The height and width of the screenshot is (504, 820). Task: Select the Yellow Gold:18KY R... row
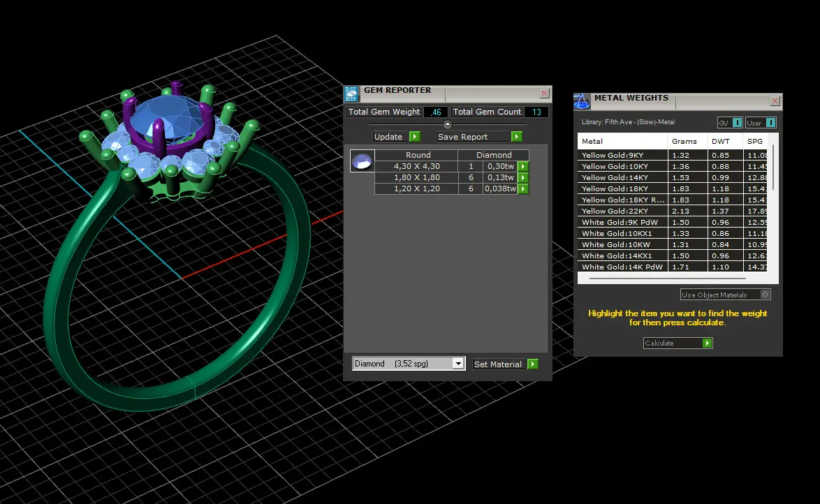tap(673, 200)
